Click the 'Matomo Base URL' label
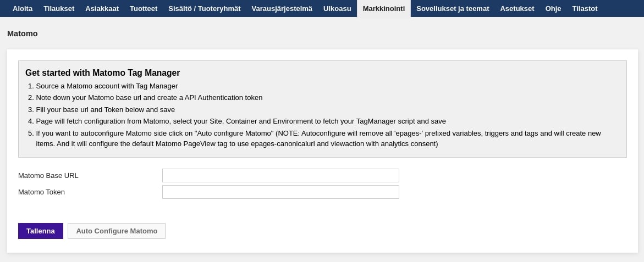Image resolution: width=644 pixels, height=262 pixels. pos(48,175)
